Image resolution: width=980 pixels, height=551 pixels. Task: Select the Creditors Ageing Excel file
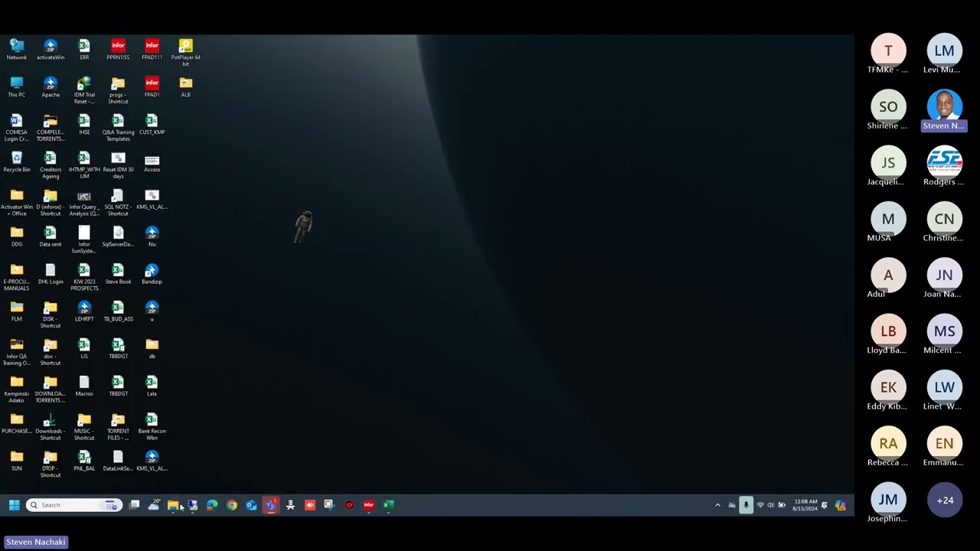coord(51,165)
